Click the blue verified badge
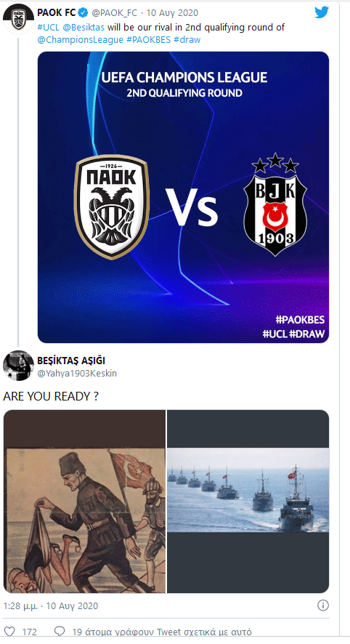 [84, 13]
